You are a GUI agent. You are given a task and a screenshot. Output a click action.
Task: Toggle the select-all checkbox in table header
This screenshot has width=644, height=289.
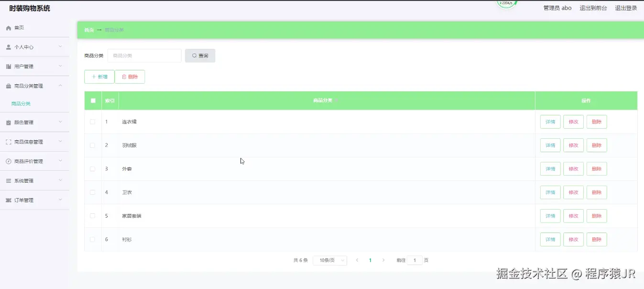[x=93, y=100]
